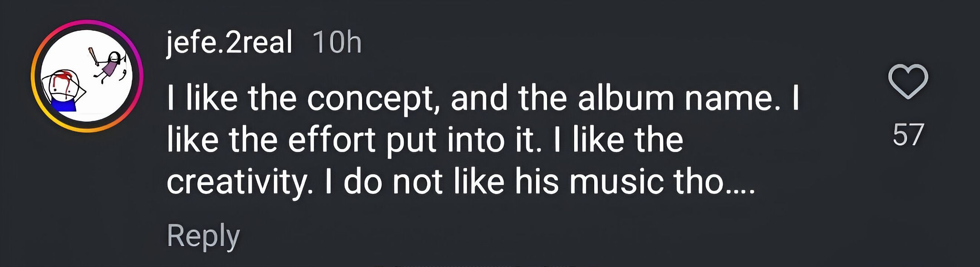980x267 pixels.
Task: Select the Reply link below the comment
Action: point(203,236)
